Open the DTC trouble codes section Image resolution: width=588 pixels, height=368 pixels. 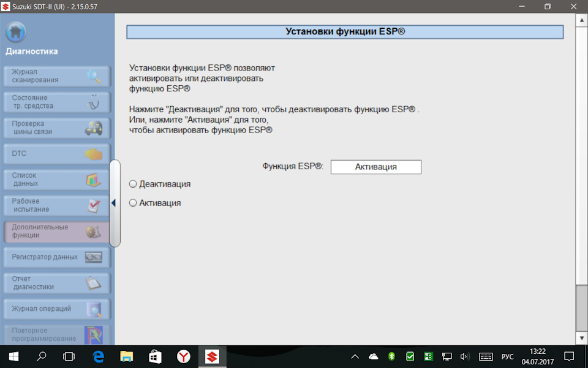pyautogui.click(x=58, y=153)
